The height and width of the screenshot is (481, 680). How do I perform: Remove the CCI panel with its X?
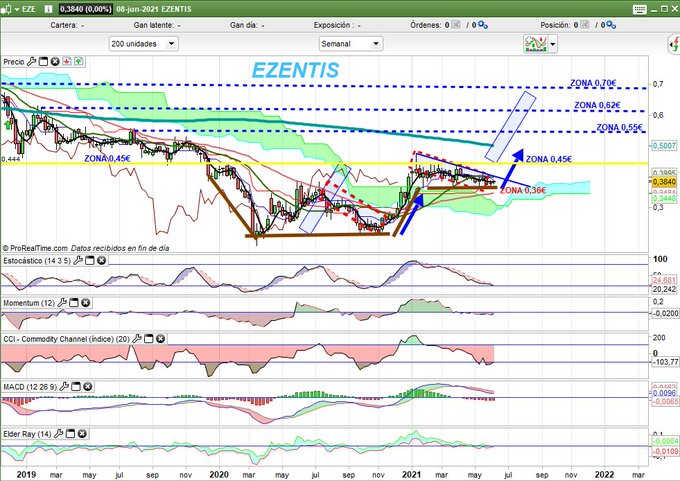(160, 338)
